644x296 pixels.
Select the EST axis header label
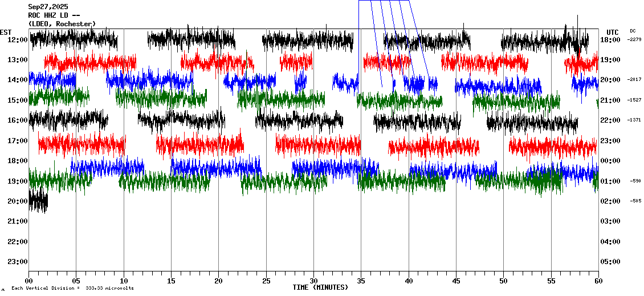[6, 32]
